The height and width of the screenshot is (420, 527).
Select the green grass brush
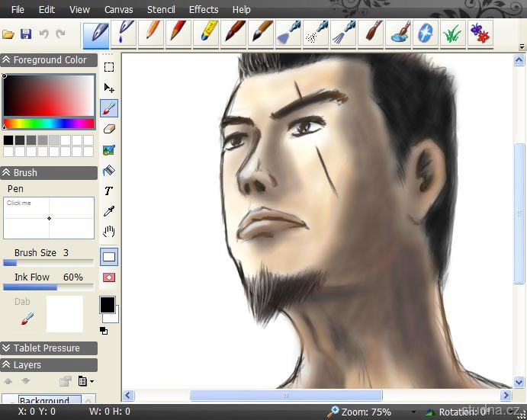(452, 33)
